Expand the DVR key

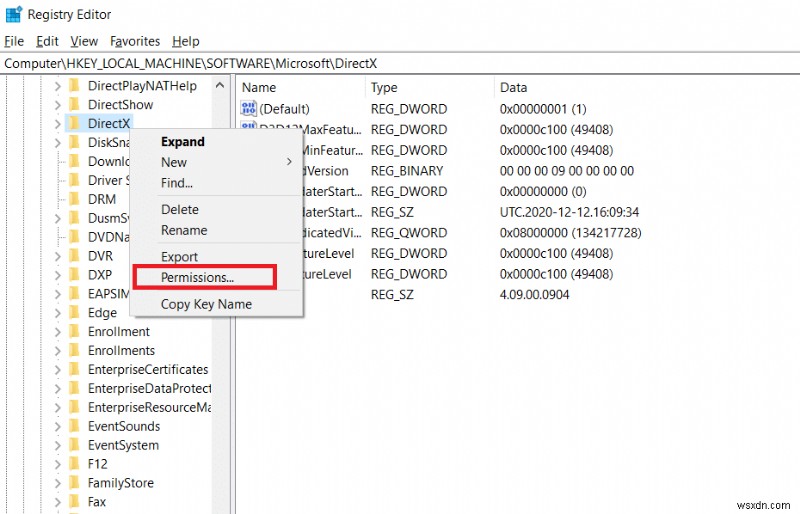click(58, 256)
